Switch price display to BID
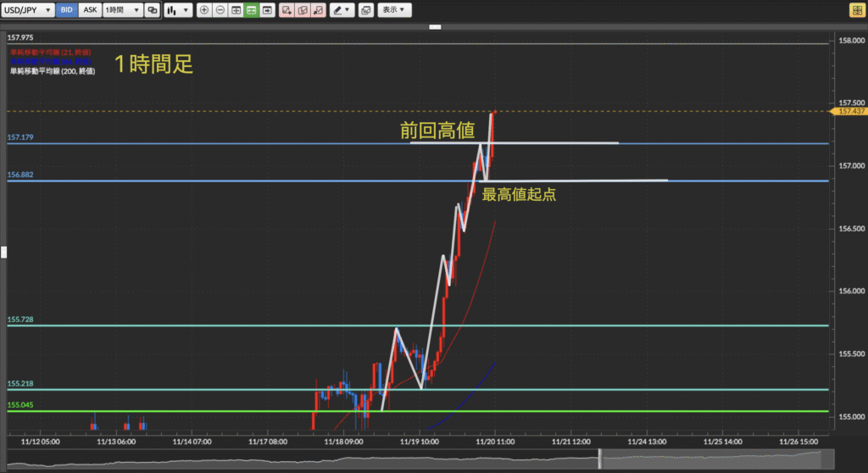Screen dimensions: 868x473 pyautogui.click(x=68, y=10)
